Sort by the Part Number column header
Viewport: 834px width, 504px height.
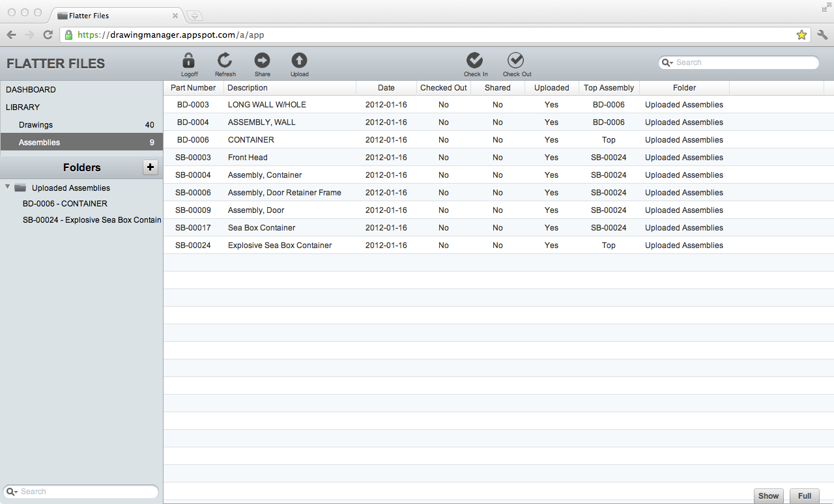tap(193, 88)
